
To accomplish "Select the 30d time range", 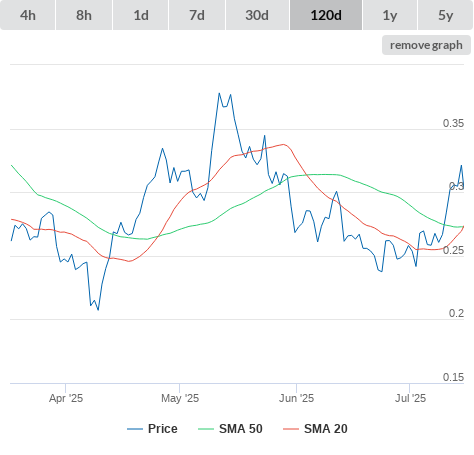I will point(257,15).
